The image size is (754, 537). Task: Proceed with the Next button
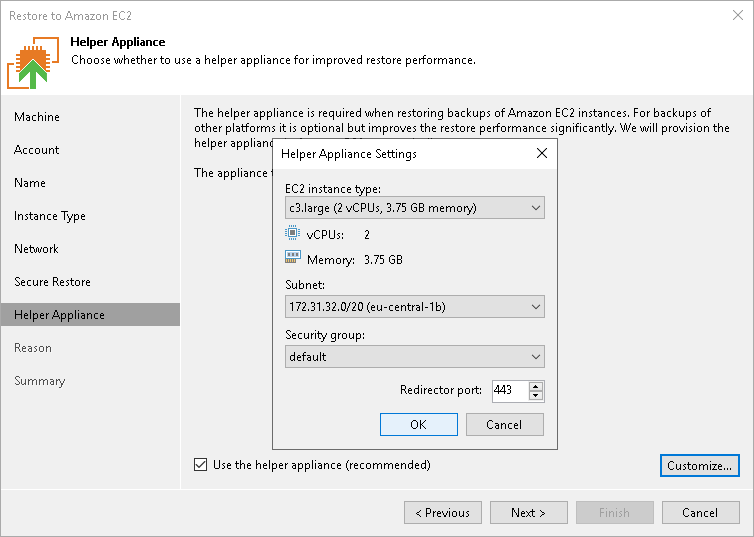[x=528, y=512]
